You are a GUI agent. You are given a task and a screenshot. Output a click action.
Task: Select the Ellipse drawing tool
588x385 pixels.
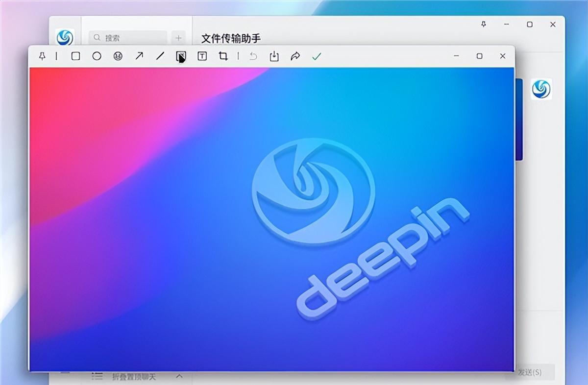tap(96, 56)
